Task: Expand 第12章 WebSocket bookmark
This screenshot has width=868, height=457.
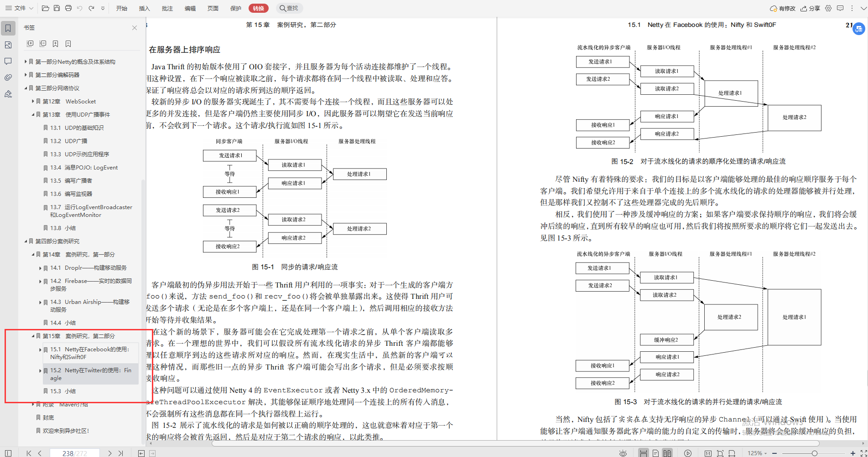Action: click(x=33, y=101)
